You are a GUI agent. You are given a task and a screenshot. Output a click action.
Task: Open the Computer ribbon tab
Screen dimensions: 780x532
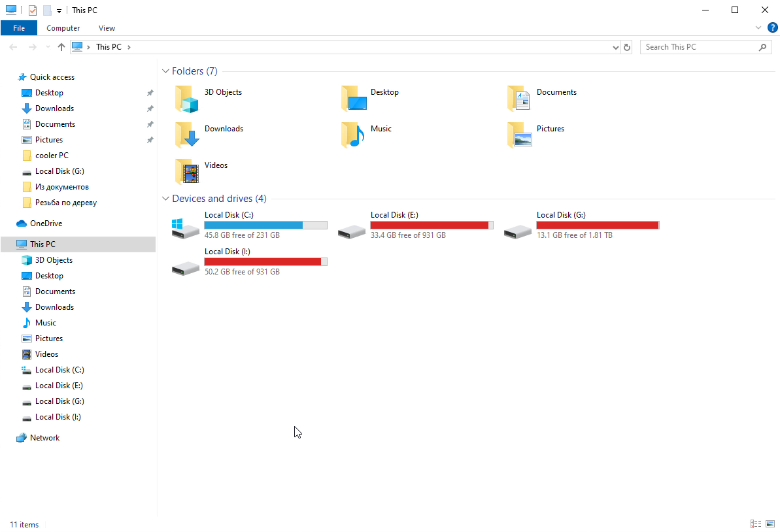[x=63, y=28]
